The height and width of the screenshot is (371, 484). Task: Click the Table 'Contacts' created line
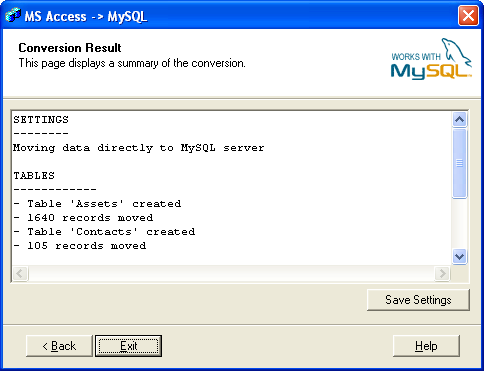tap(104, 232)
